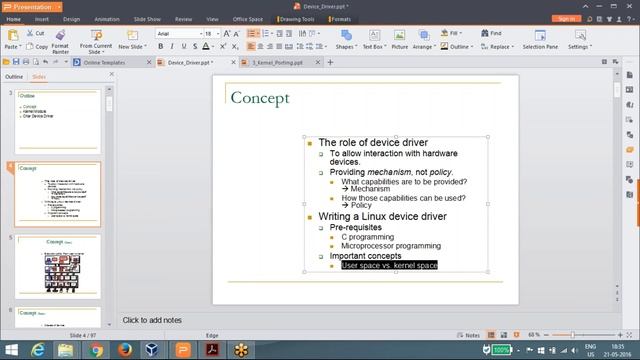Undo the last action
This screenshot has height=360, width=640.
tap(46, 62)
